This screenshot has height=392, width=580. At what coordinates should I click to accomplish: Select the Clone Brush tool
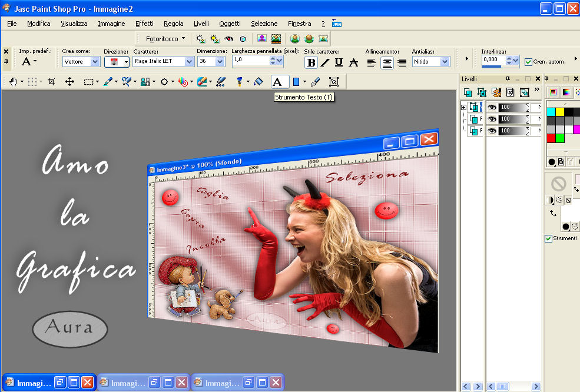(145, 82)
